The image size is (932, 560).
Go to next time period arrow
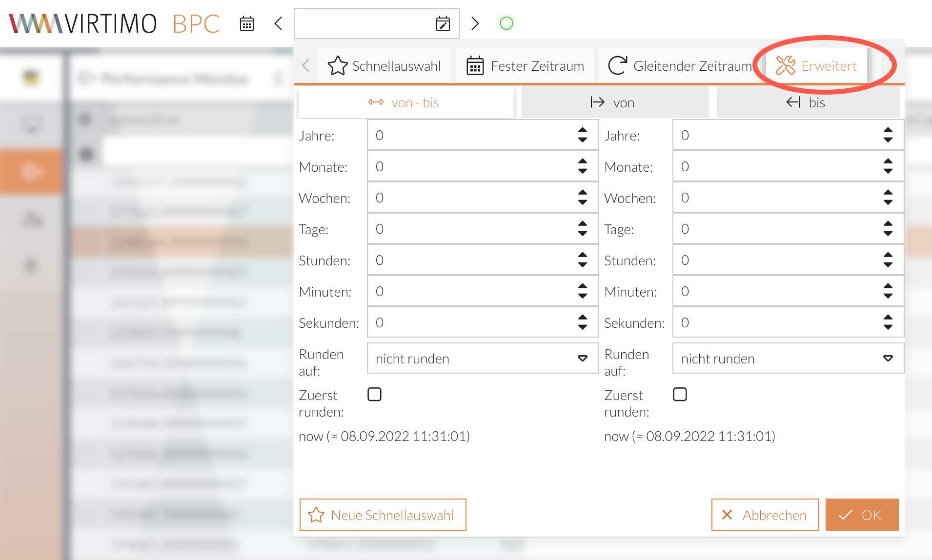475,23
